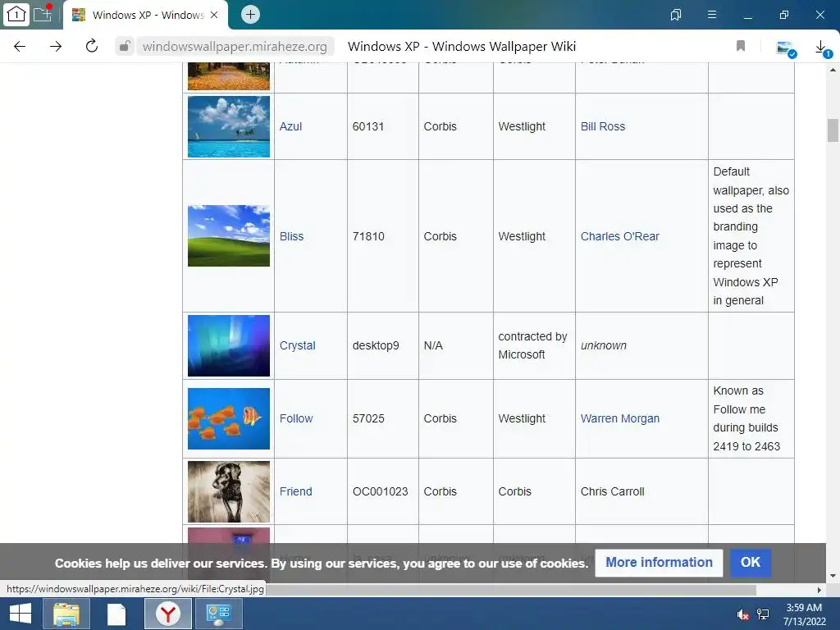The width and height of the screenshot is (840, 630).
Task: Click the scroll down arrow of page scrollbar
Action: [833, 577]
